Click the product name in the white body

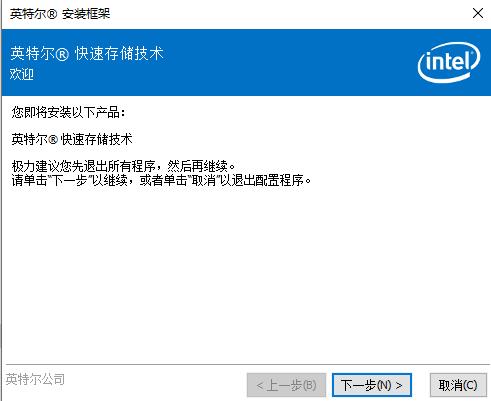(72, 139)
